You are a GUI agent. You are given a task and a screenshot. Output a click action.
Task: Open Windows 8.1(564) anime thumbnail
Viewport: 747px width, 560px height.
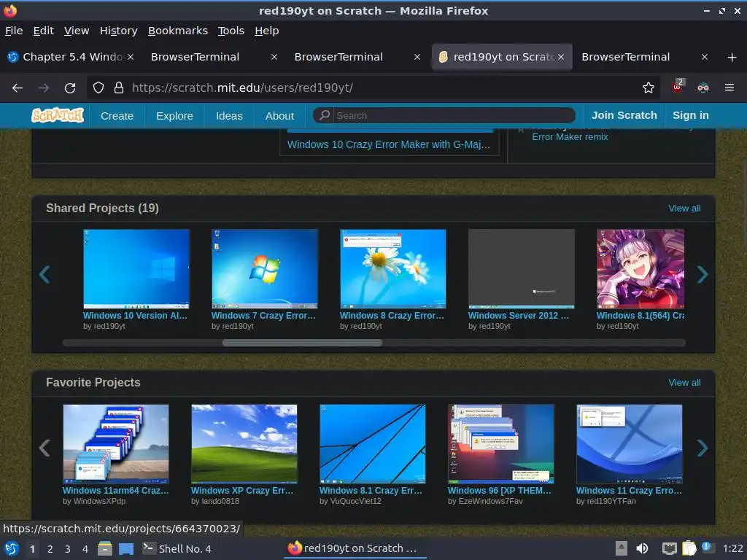click(640, 269)
